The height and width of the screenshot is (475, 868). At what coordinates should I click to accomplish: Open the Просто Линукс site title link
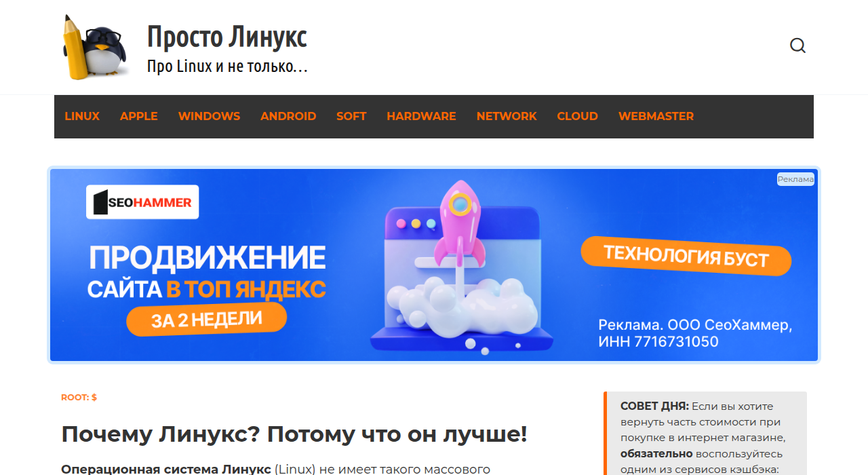(227, 37)
